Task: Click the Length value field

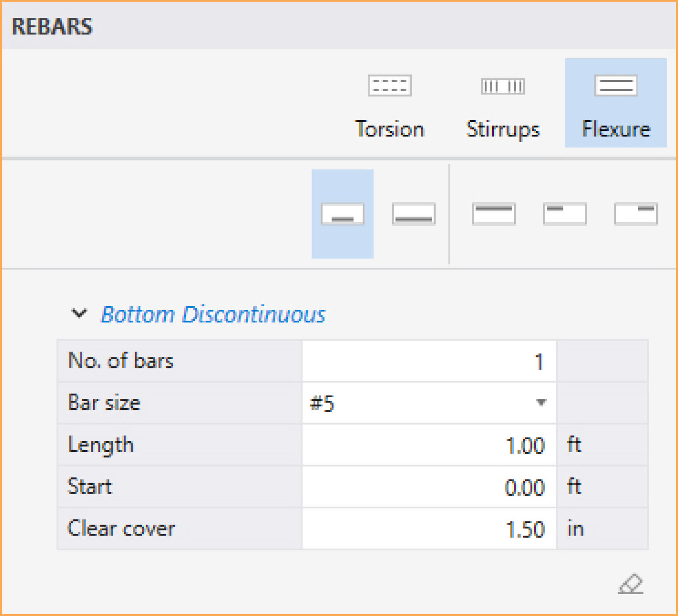Action: coord(429,445)
